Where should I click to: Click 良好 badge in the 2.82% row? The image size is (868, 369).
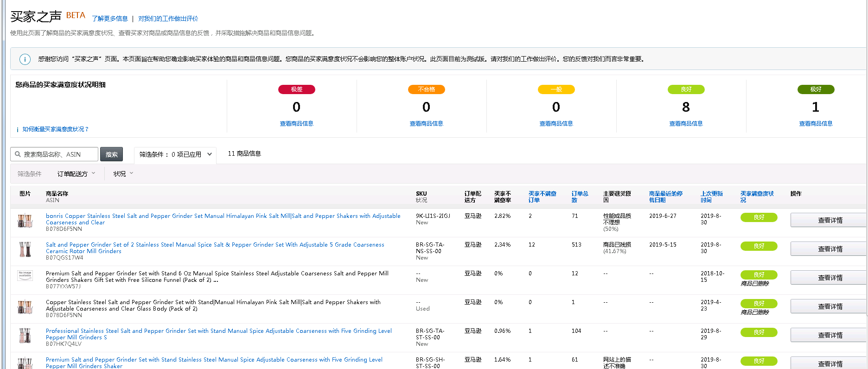[759, 217]
